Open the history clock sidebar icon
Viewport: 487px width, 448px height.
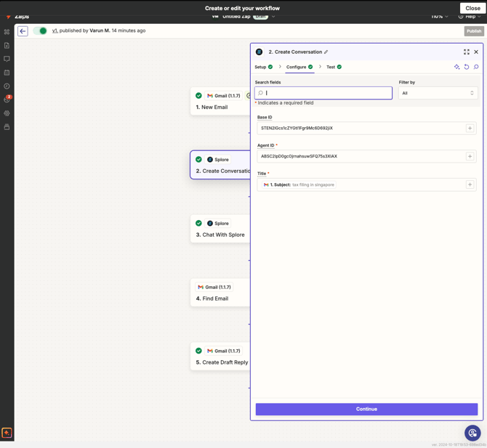(x=7, y=86)
